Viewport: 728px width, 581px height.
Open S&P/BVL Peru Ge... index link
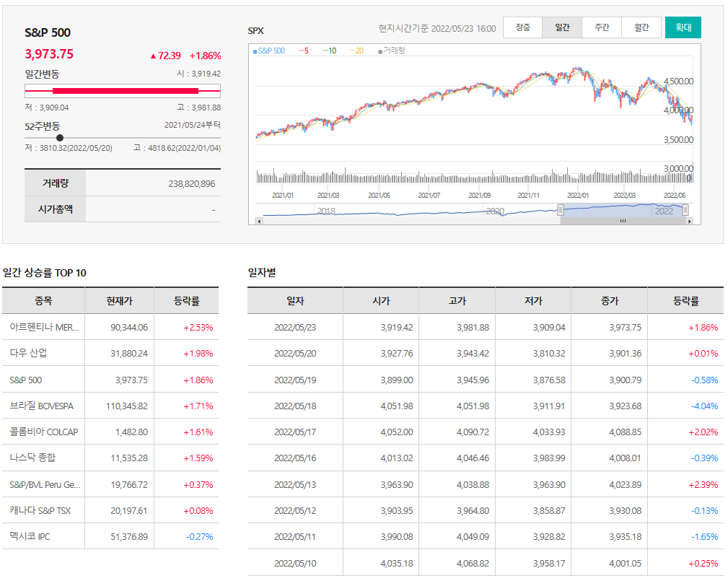coord(45,484)
